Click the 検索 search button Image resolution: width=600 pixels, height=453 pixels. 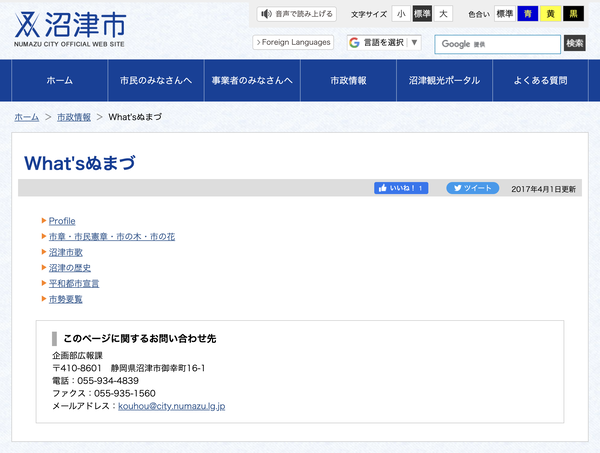tap(574, 43)
